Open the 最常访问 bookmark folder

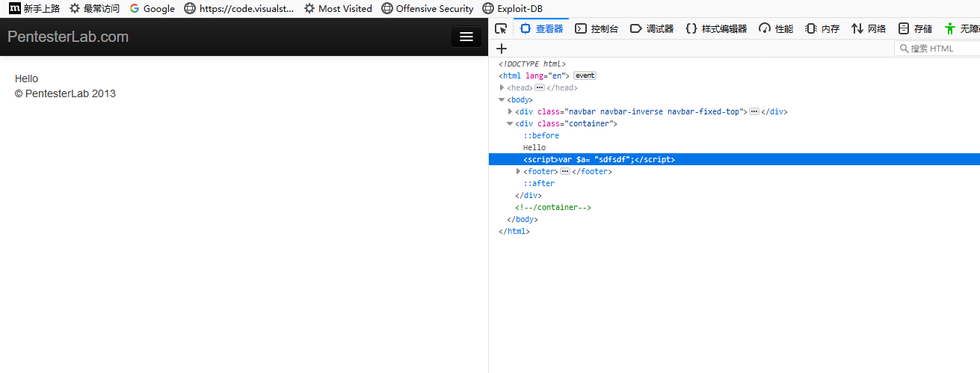(94, 8)
